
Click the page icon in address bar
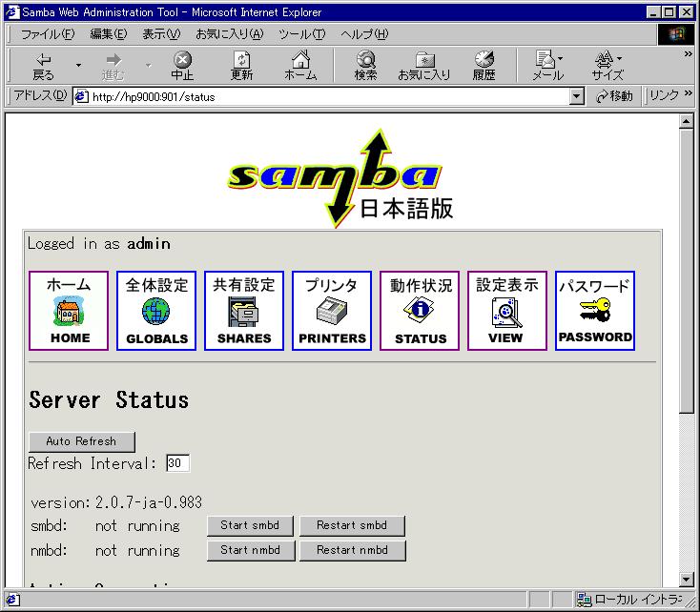point(81,96)
